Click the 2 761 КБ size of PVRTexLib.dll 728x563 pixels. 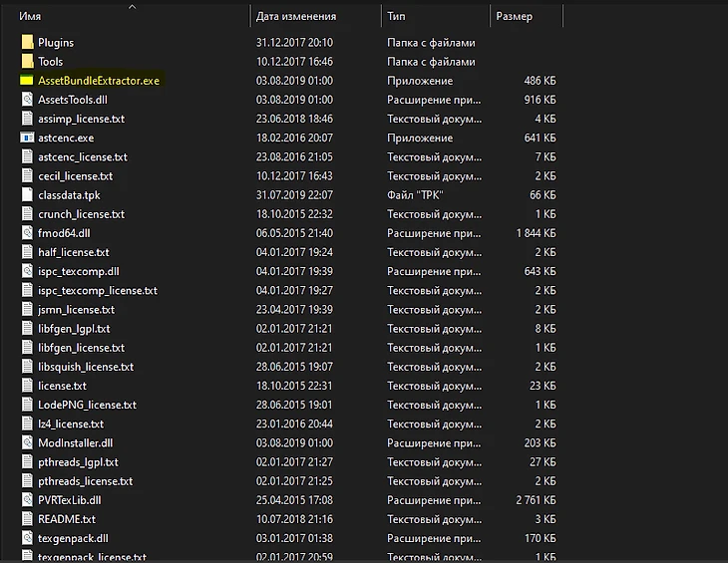(536, 500)
